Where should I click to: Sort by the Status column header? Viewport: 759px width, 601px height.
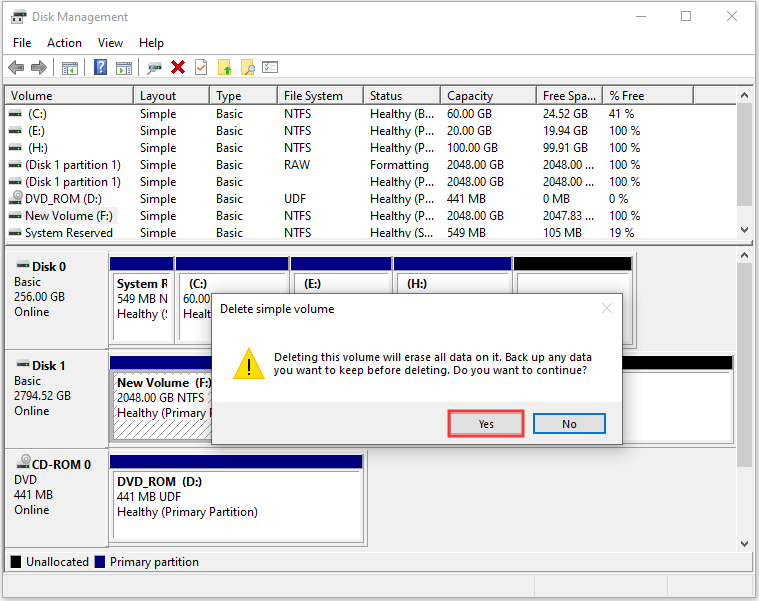(402, 96)
